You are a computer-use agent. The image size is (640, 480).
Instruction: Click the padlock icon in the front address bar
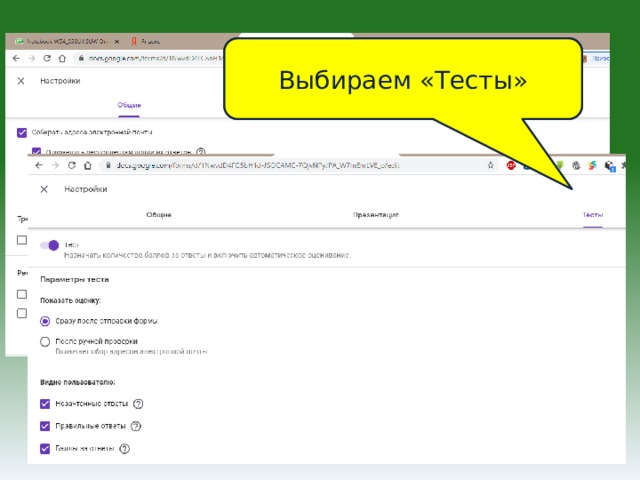(x=108, y=165)
